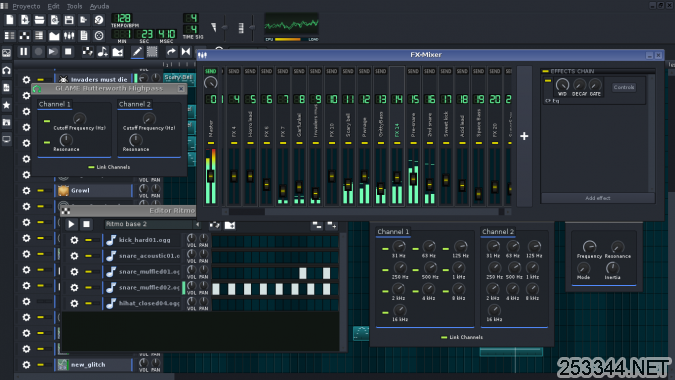Click remove steps icon in the beat editor
The image size is (675, 380).
(316, 225)
